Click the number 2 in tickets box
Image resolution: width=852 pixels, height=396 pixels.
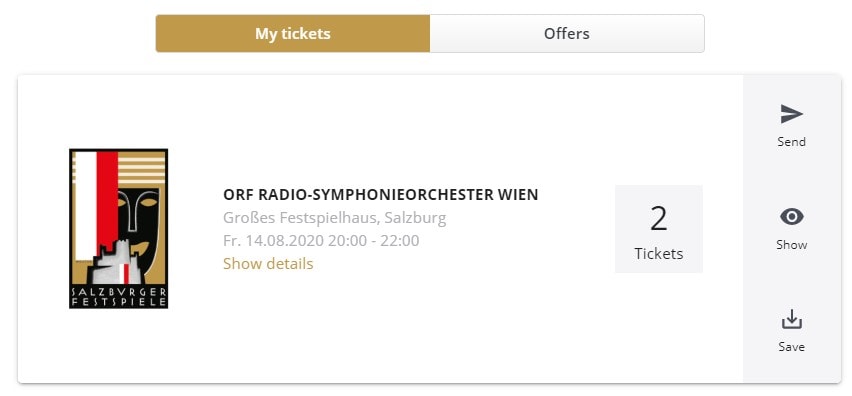[659, 219]
